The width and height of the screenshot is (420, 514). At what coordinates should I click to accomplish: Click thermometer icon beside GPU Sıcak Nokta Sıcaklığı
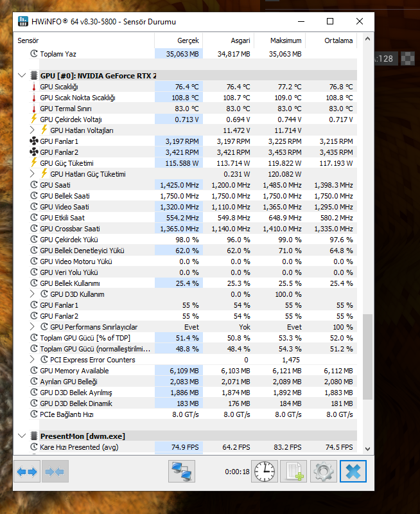[34, 98]
